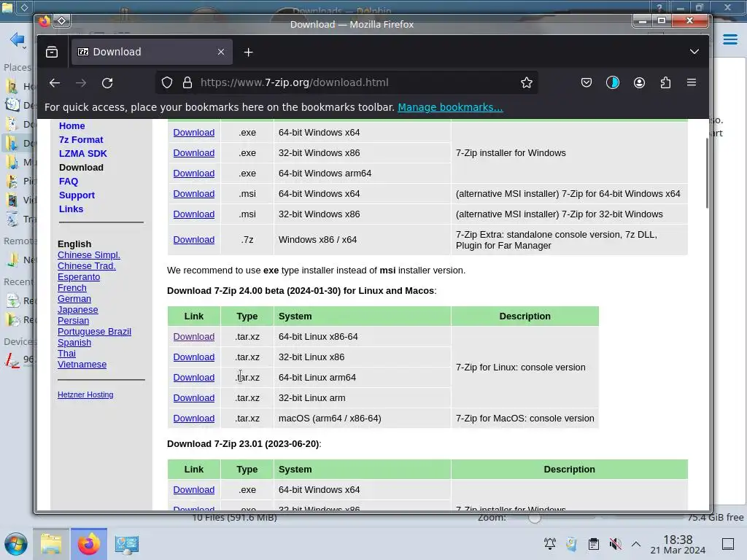Switch language to Persian

click(x=74, y=321)
